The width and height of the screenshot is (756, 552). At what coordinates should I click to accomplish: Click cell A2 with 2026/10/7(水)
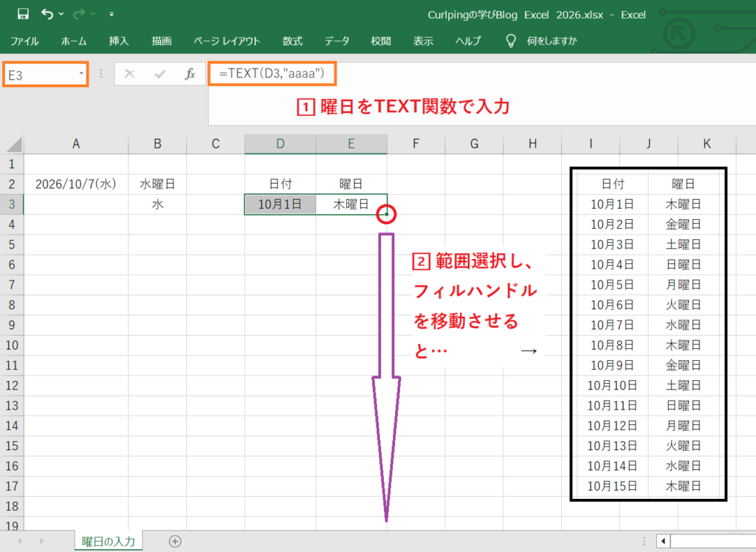tap(76, 184)
